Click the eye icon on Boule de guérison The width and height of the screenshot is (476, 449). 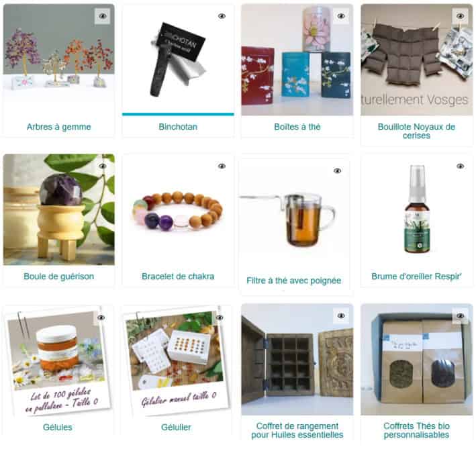point(103,166)
